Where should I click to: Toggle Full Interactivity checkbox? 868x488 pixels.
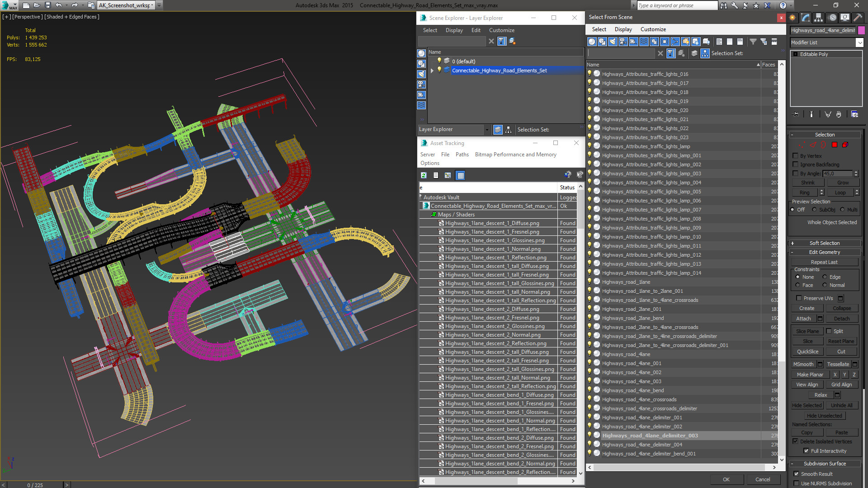(x=806, y=451)
